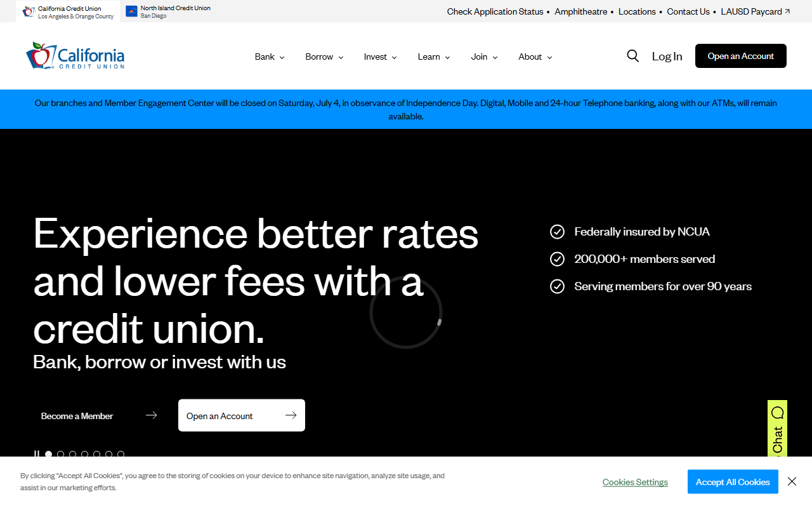Click the California Credit Union apple logo

(x=75, y=56)
